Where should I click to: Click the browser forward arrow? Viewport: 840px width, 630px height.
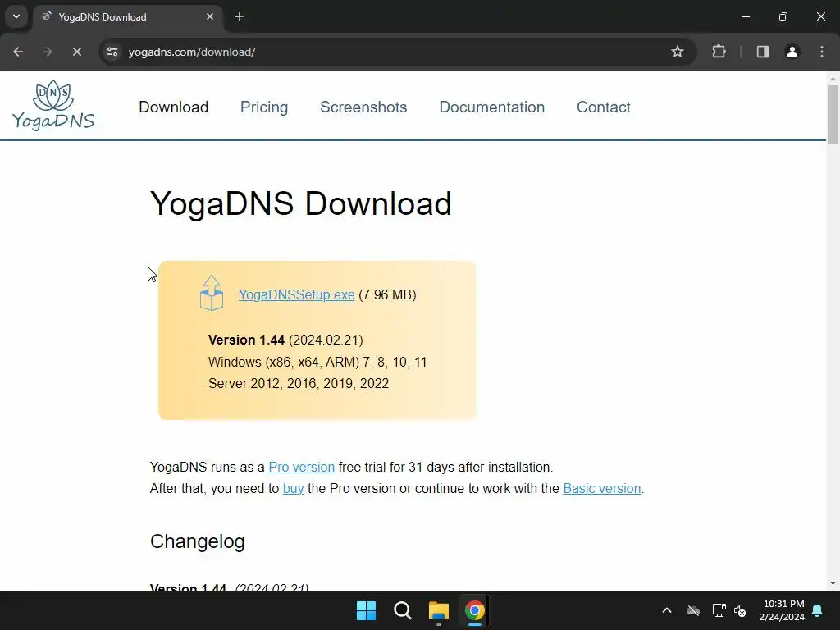(x=47, y=52)
